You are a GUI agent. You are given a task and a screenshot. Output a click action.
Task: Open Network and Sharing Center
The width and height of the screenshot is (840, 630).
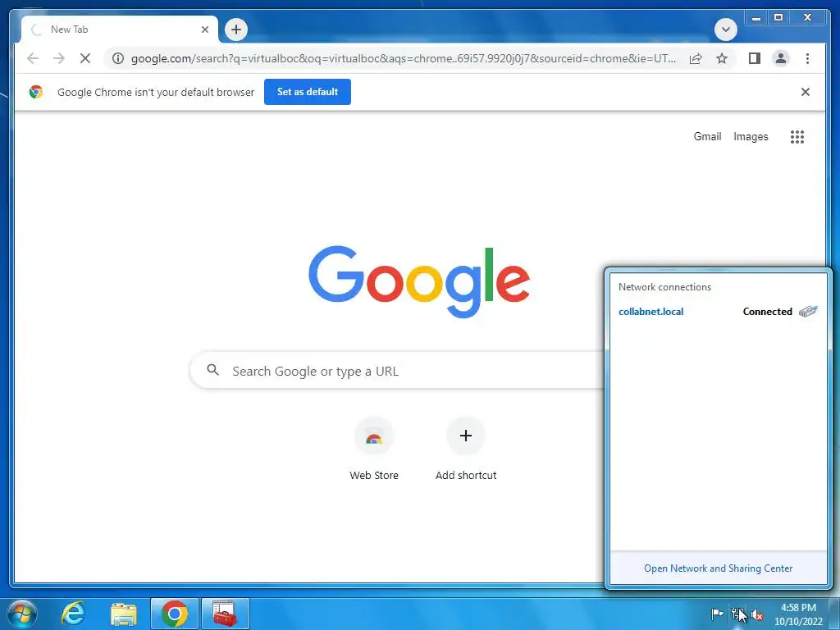(718, 568)
